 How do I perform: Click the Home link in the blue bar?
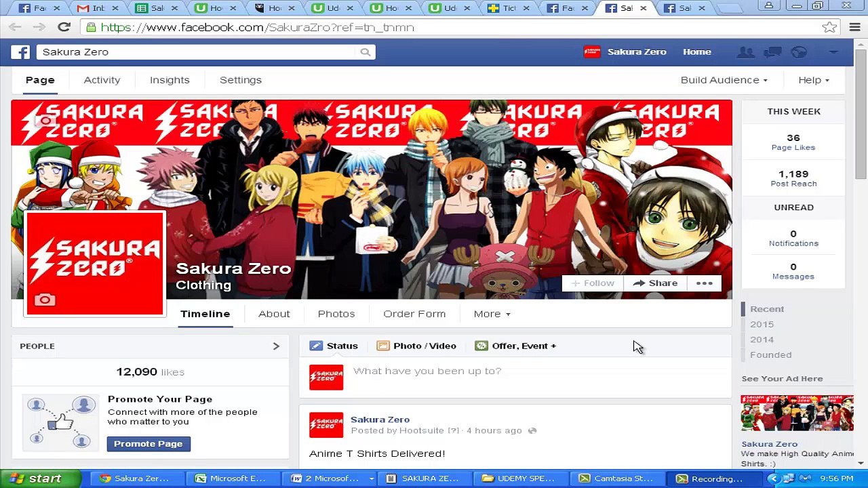click(697, 52)
